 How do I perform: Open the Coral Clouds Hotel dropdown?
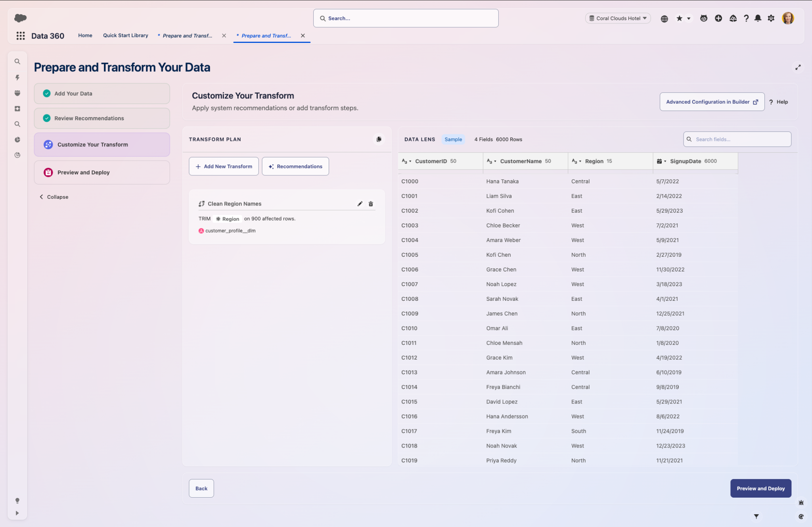618,18
